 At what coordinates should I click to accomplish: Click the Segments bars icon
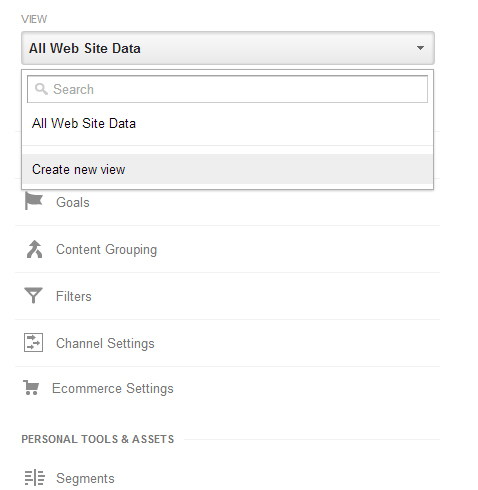34,478
